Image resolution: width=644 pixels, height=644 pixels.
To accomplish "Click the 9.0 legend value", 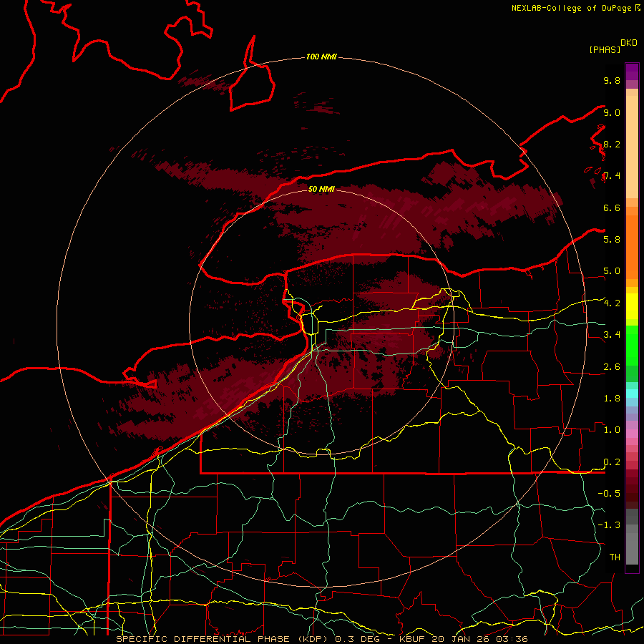I will pyautogui.click(x=612, y=112).
